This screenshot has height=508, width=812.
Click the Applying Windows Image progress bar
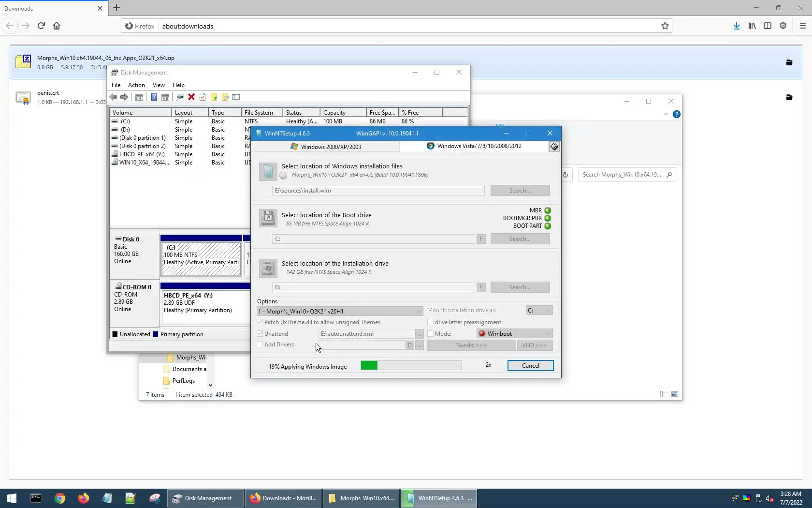411,366
